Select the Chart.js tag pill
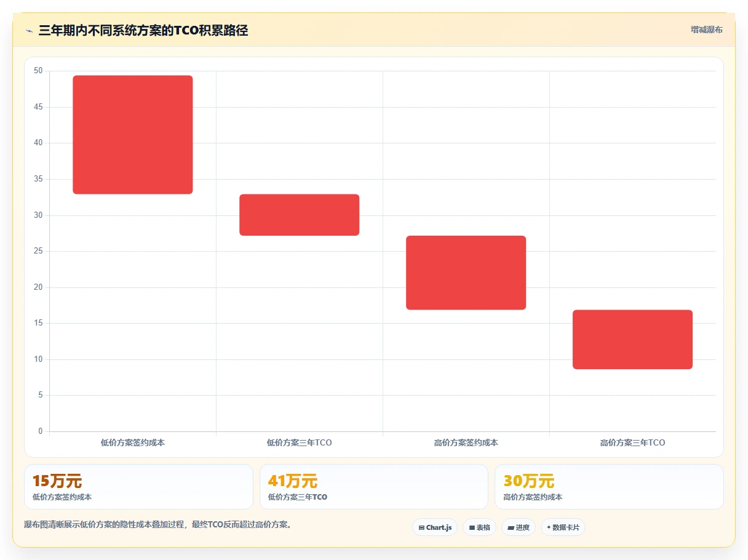Viewport: 748px width, 560px height. [435, 527]
